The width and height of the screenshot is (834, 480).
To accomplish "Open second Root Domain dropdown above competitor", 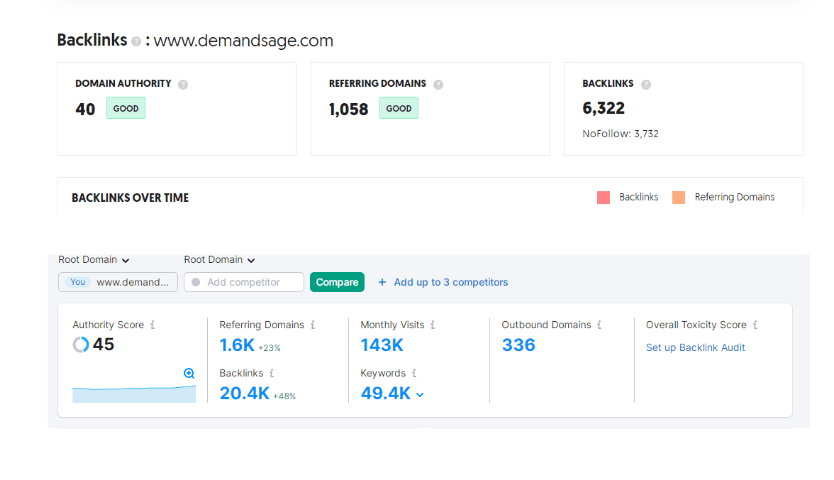I will point(219,260).
